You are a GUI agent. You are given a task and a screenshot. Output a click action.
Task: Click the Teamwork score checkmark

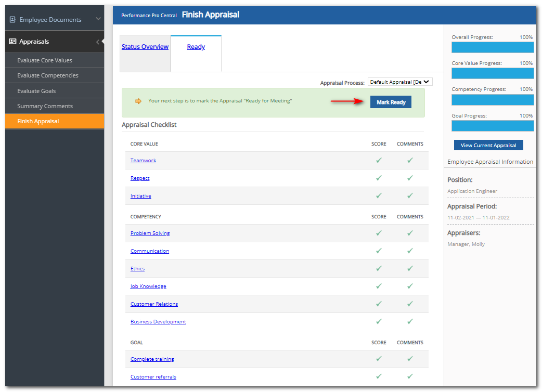[x=379, y=161]
